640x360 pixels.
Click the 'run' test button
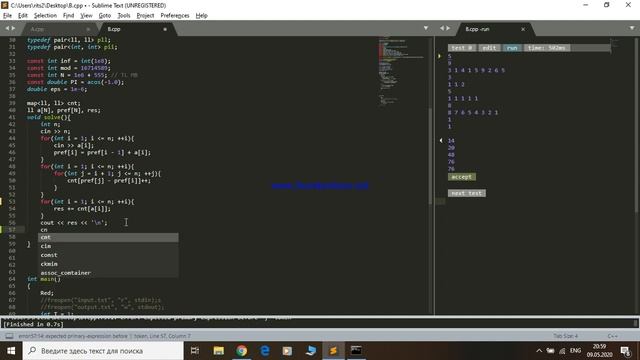pos(512,48)
